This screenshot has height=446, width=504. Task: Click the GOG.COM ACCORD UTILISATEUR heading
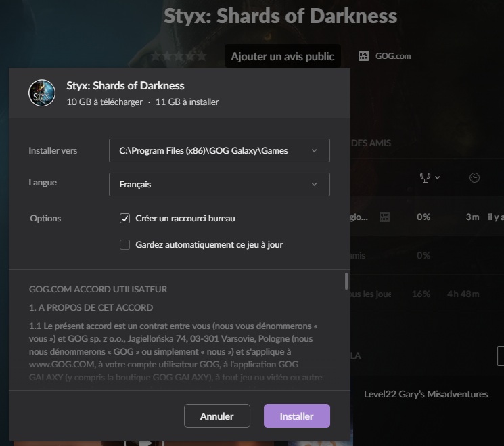point(98,290)
